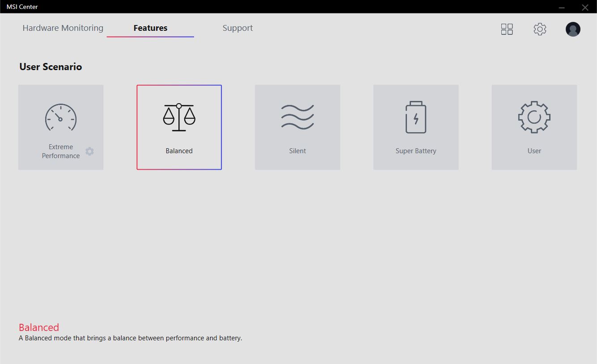Go to the Support tab

(237, 28)
